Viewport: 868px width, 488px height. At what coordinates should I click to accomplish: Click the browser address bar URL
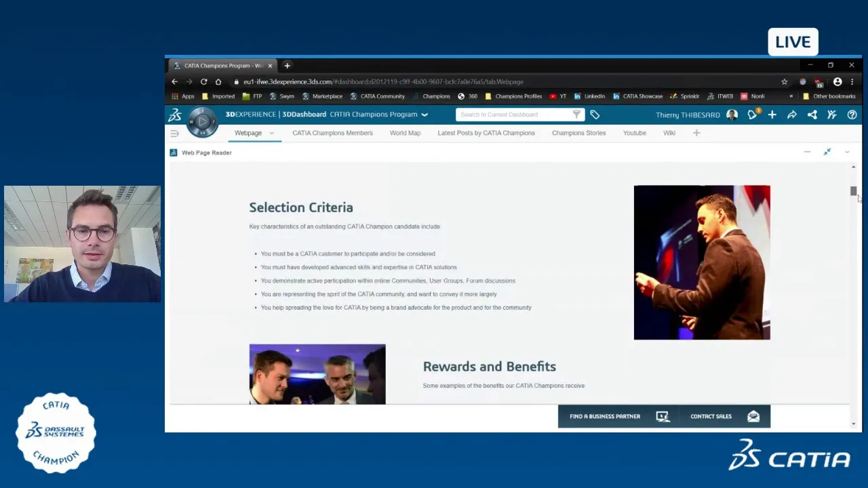383,82
